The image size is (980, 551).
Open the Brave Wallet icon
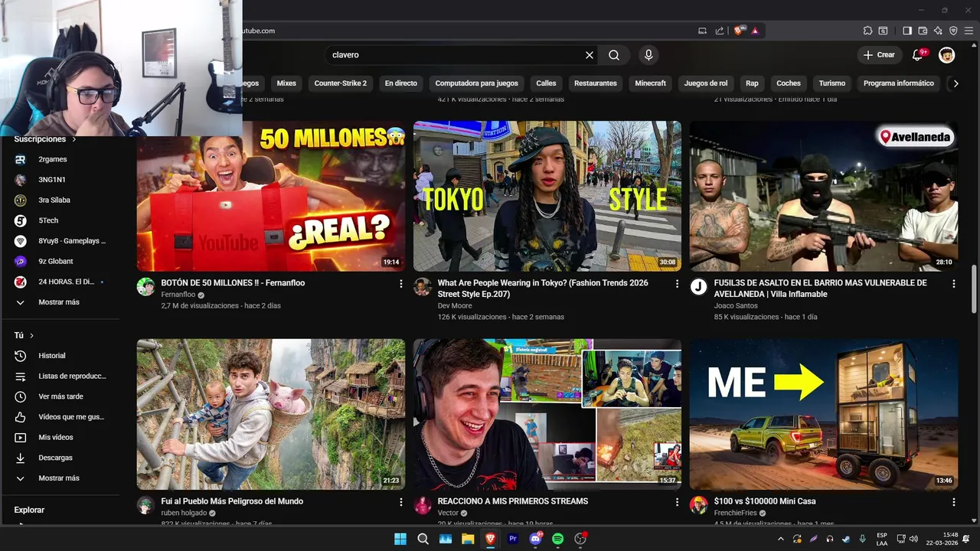923,31
